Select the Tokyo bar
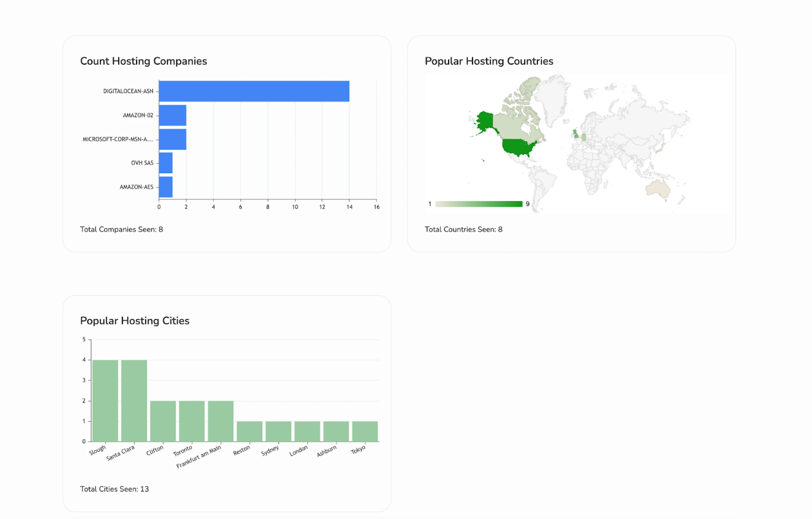The image size is (812, 519). tap(365, 431)
